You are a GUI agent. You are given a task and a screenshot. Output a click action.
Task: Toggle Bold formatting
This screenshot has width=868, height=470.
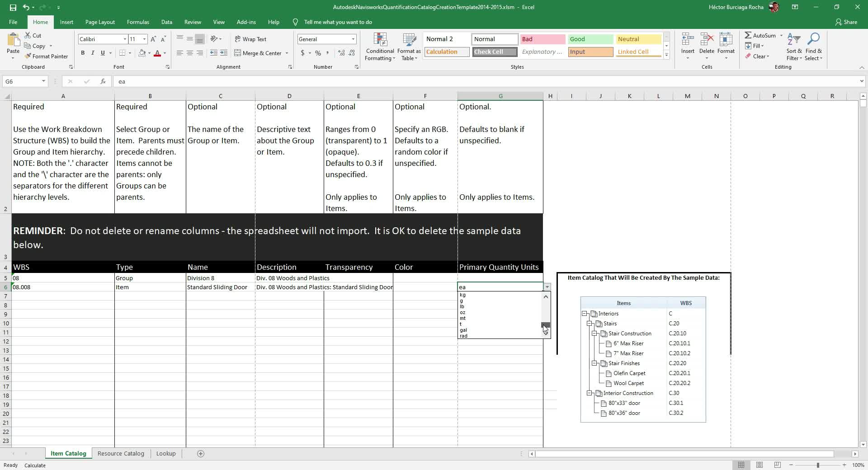83,53
